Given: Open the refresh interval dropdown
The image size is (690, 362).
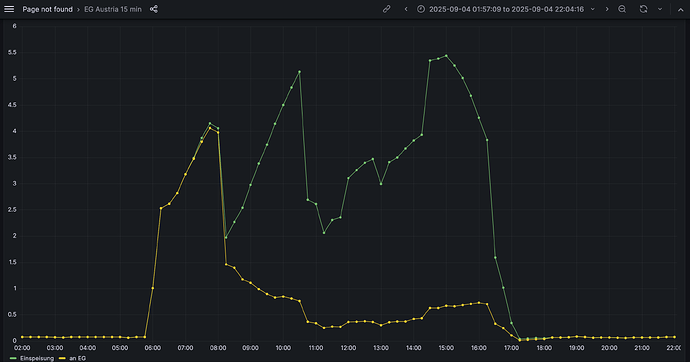Looking at the screenshot, I should point(660,9).
